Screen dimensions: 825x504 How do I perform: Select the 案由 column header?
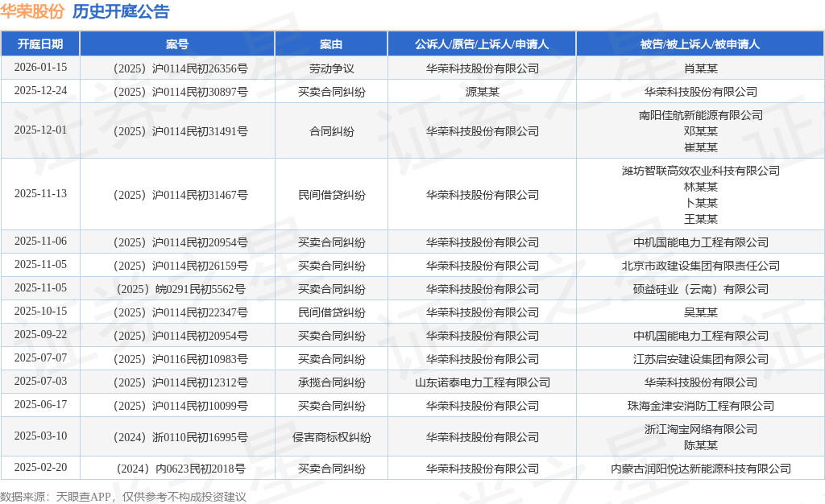pyautogui.click(x=331, y=44)
